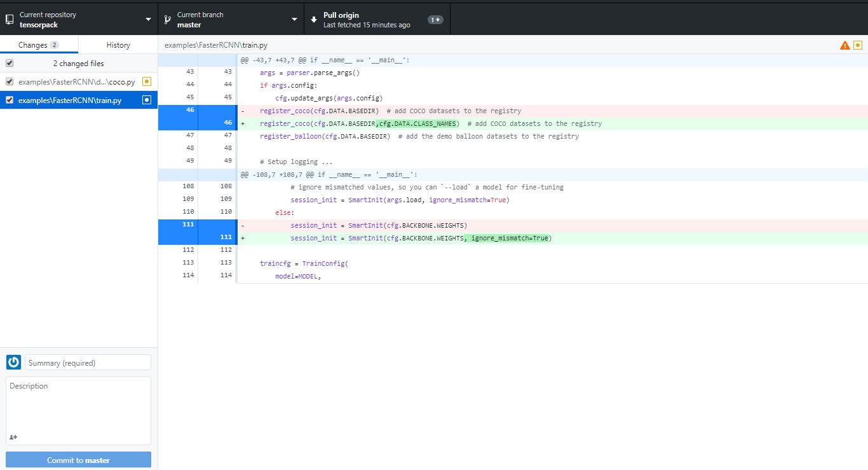This screenshot has height=470, width=868.
Task: Click the branch icon next to Current branch
Action: 166,18
